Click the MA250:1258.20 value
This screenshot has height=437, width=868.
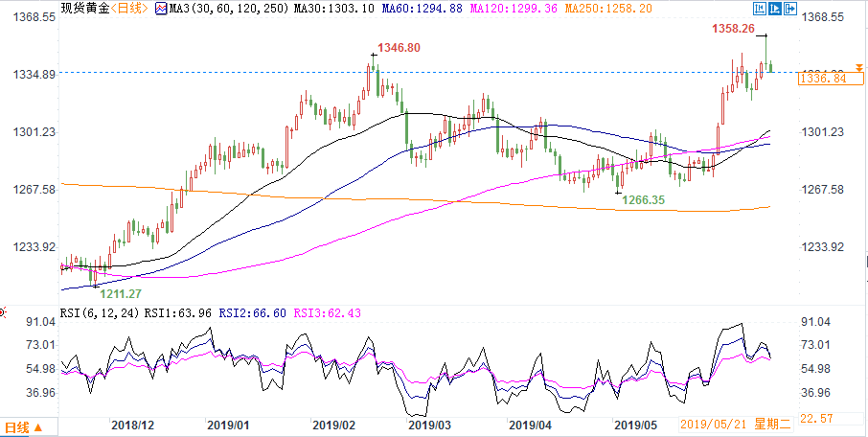[608, 9]
